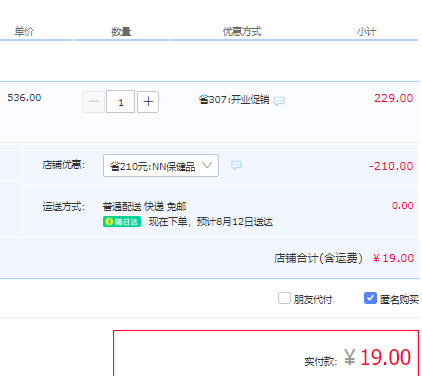Screen dimensions: 422x376
Task: Click the 预计8月12日送达 delivery estimate
Action: [235, 222]
